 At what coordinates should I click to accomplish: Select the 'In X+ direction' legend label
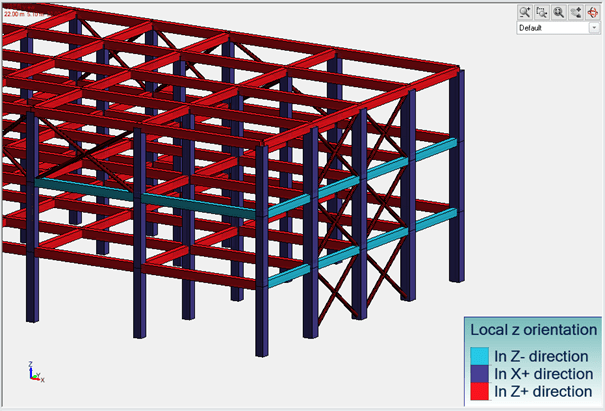coord(541,372)
